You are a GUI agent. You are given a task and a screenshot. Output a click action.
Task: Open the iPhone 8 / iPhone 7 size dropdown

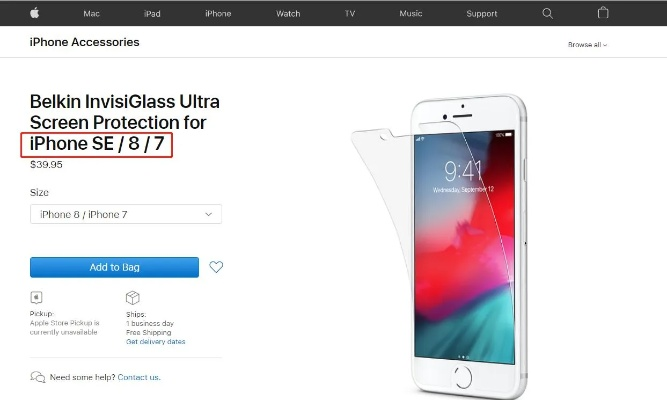click(x=126, y=214)
